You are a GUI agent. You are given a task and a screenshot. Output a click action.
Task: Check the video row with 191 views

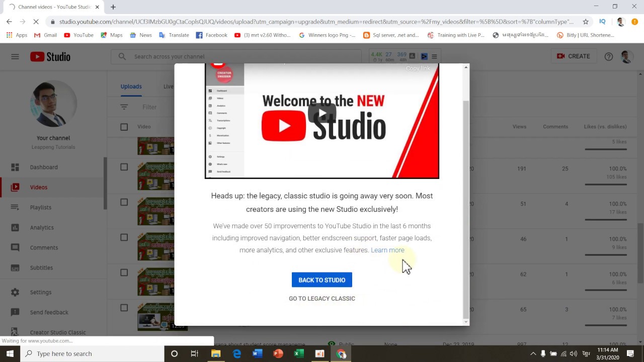124,167
